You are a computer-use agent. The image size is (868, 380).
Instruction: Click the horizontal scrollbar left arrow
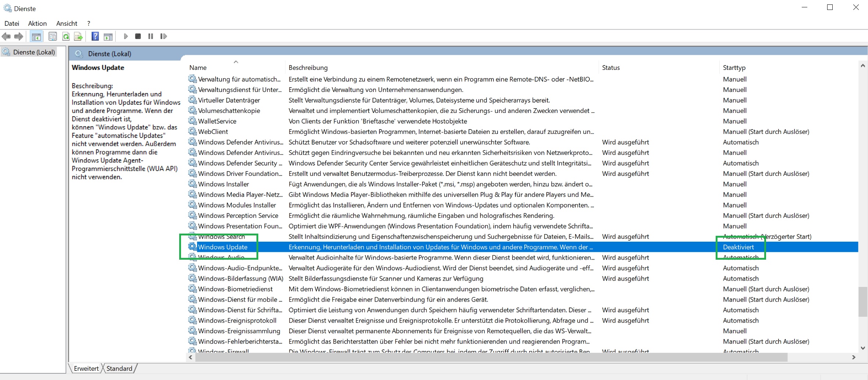point(191,357)
